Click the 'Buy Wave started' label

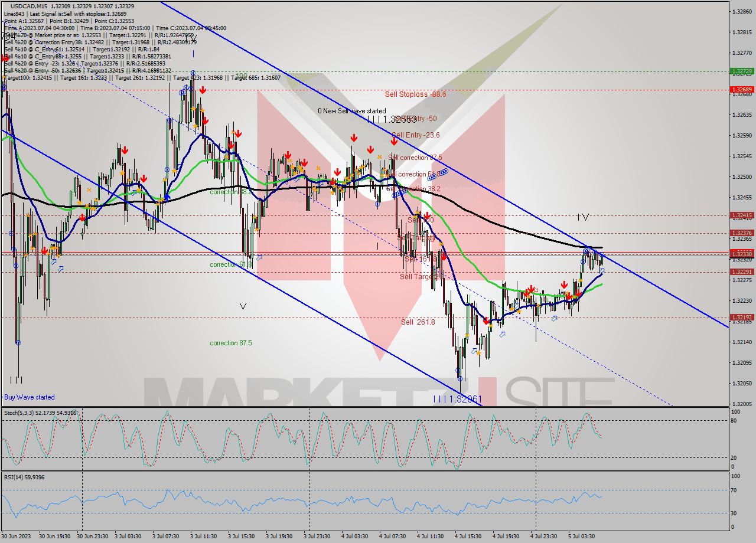click(29, 397)
